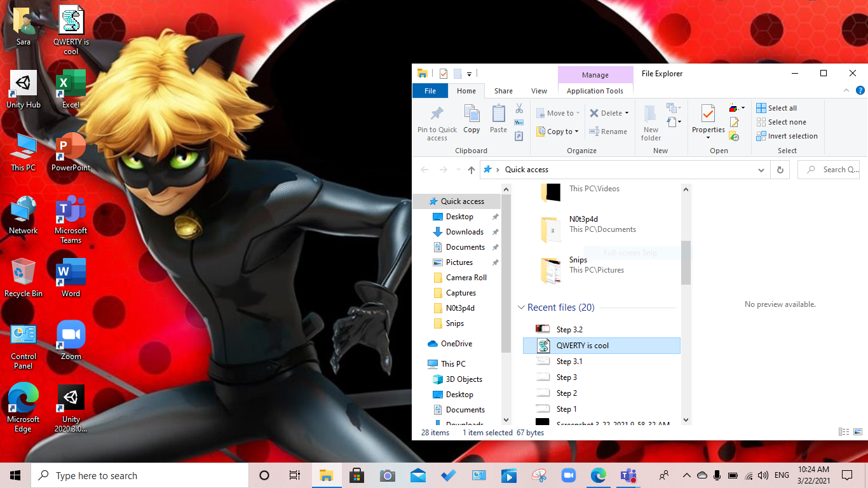Select OneDrive in navigation pane
868x488 pixels.
coord(456,344)
